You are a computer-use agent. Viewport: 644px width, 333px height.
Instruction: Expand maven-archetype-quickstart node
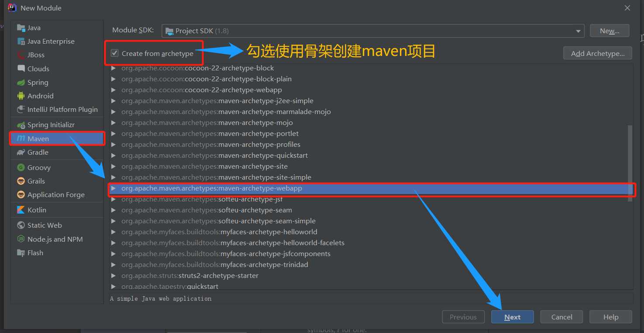[x=114, y=156]
